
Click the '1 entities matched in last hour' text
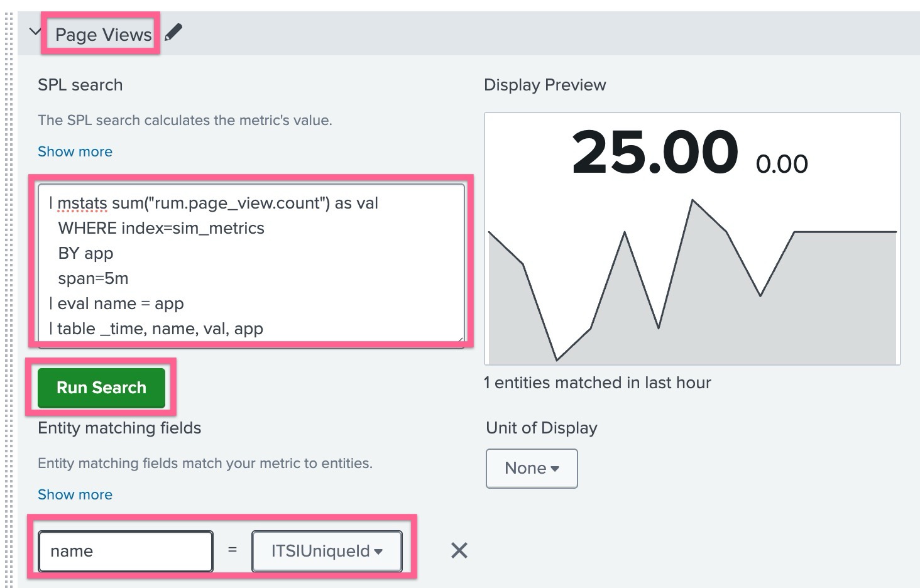[597, 383]
